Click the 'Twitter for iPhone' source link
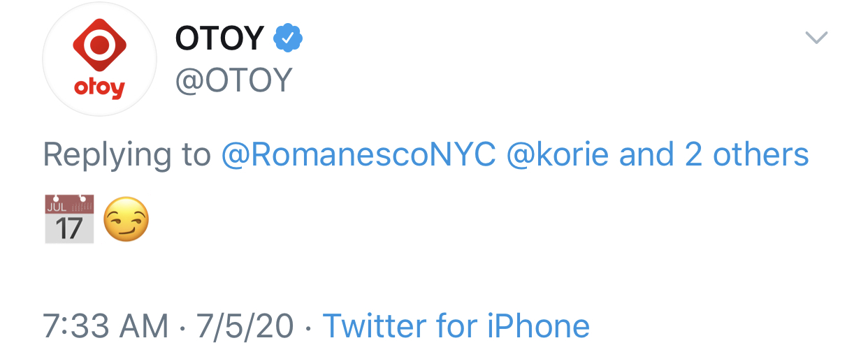The width and height of the screenshot is (868, 359). coord(456,325)
